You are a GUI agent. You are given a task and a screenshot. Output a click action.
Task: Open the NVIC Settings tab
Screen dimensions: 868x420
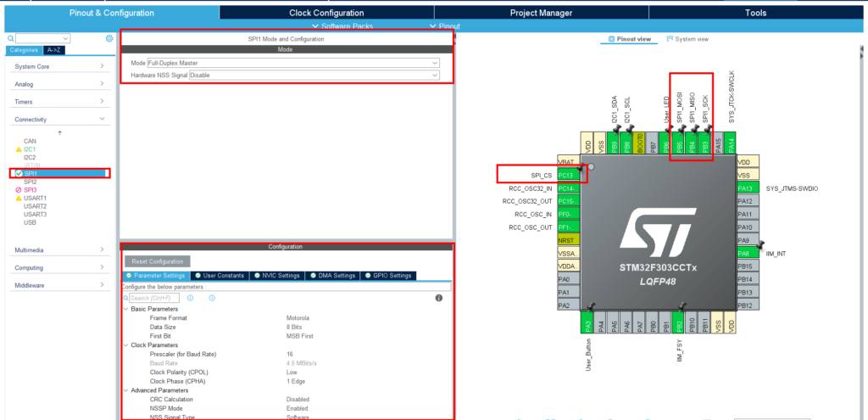tap(277, 276)
